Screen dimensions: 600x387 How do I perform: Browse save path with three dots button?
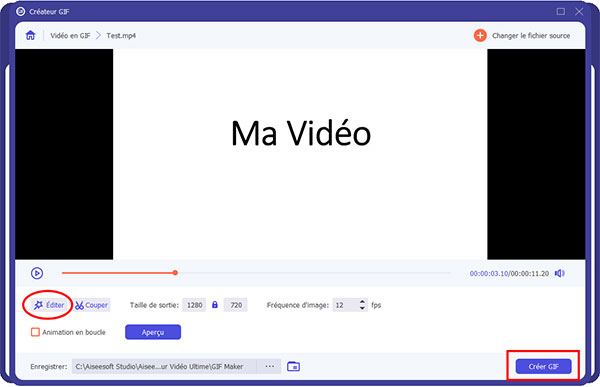tap(270, 366)
